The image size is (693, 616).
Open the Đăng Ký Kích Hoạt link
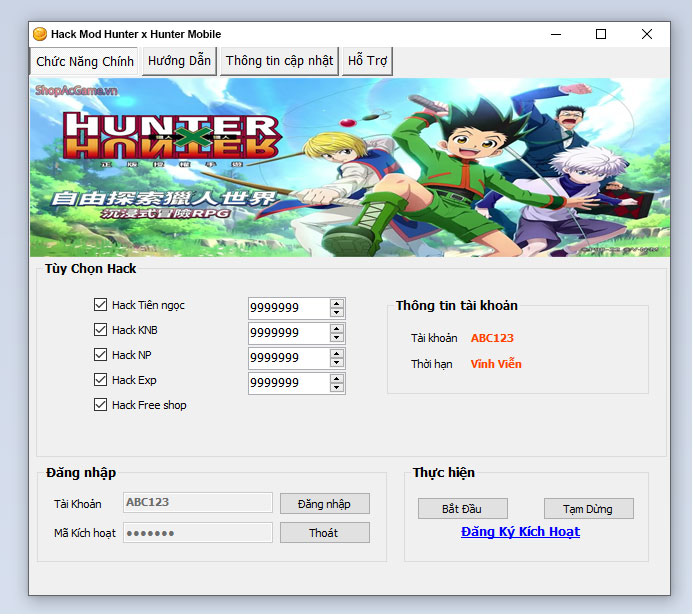pos(520,532)
